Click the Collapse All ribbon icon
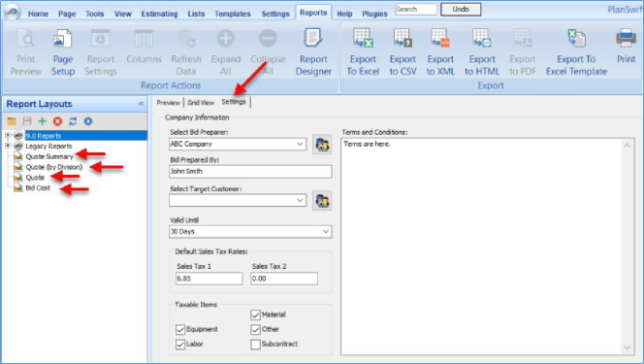The height and width of the screenshot is (364, 644). click(x=268, y=52)
